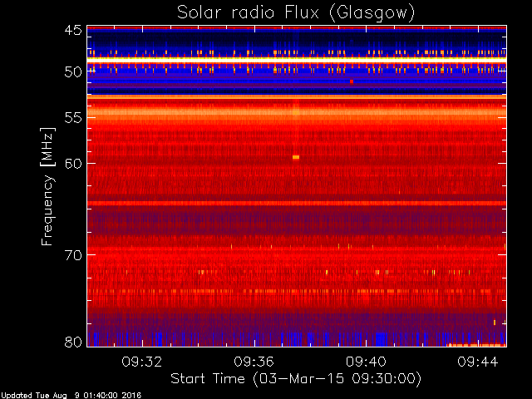Viewport: 532px width, 399px height.
Task: Click the plot title 'Solar radio Flux (Glasgow)'
Action: (296, 13)
